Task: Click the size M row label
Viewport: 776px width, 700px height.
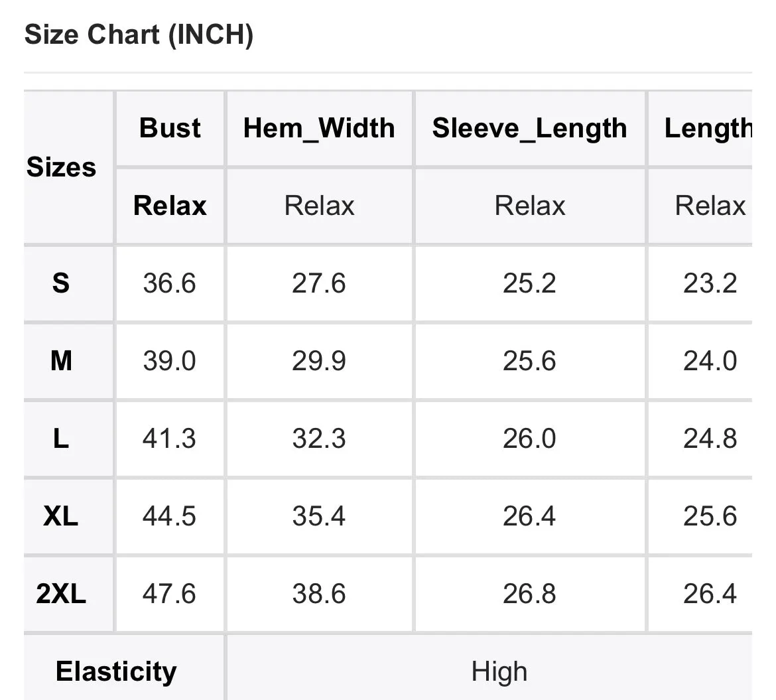Action: tap(62, 360)
